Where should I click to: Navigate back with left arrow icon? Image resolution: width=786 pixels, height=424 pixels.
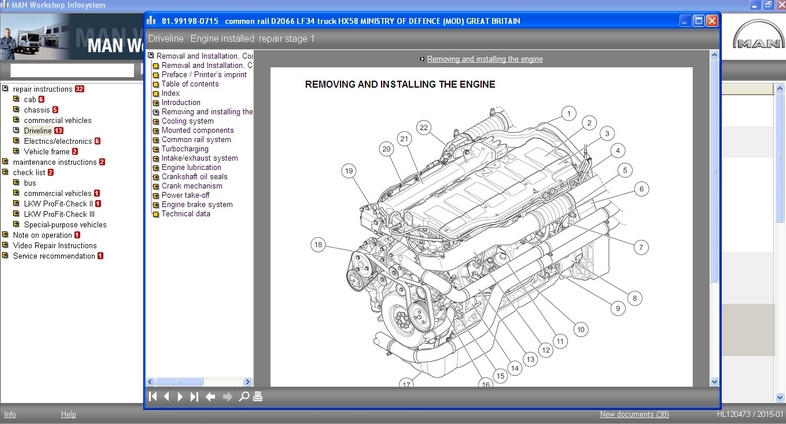[211, 396]
